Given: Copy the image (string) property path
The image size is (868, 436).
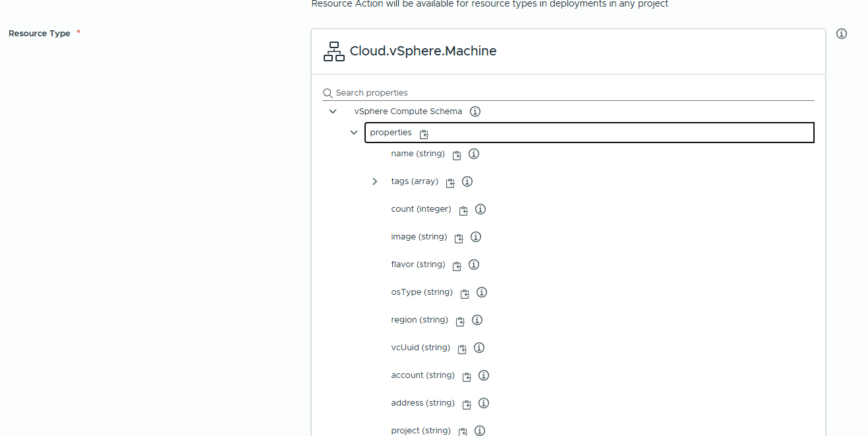Looking at the screenshot, I should [459, 238].
